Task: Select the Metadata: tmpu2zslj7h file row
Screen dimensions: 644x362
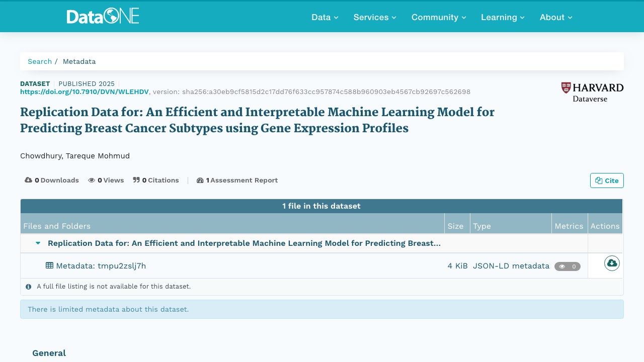Action: tap(321, 266)
